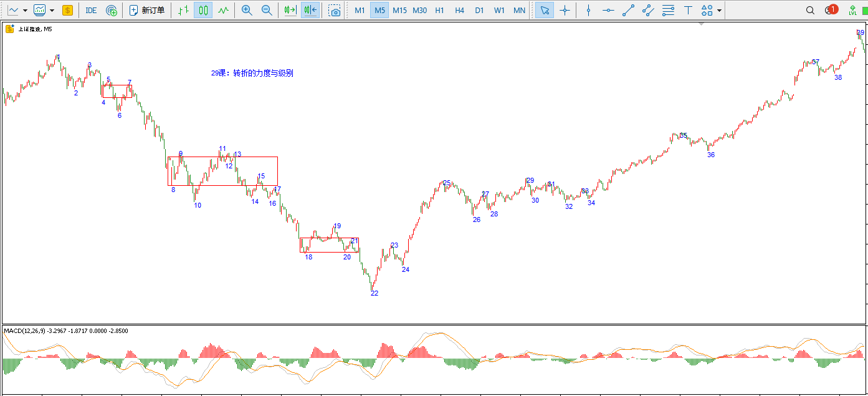Click the 新订单 new order button

[147, 10]
